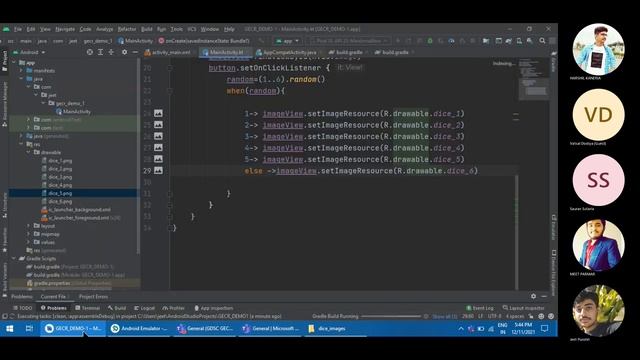Open the Terminal tool window
The height and width of the screenshot is (360, 640).
click(87, 308)
